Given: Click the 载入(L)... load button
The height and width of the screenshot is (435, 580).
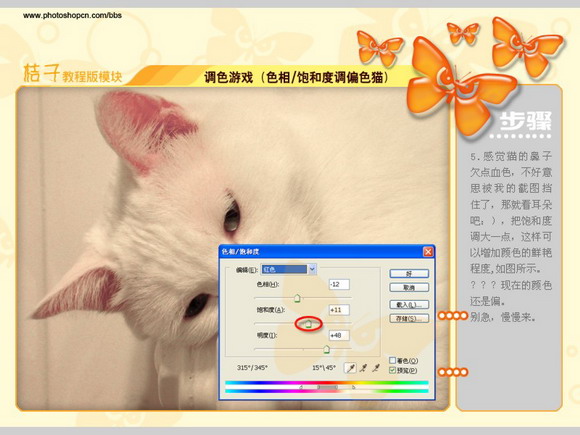Looking at the screenshot, I should [409, 305].
